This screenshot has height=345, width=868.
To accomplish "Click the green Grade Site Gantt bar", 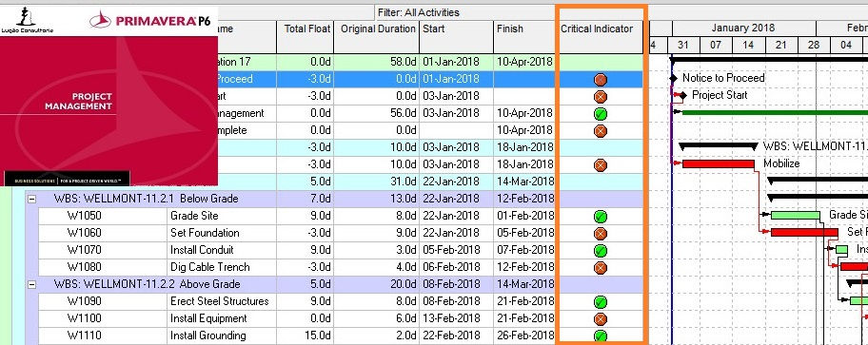I will pos(796,215).
